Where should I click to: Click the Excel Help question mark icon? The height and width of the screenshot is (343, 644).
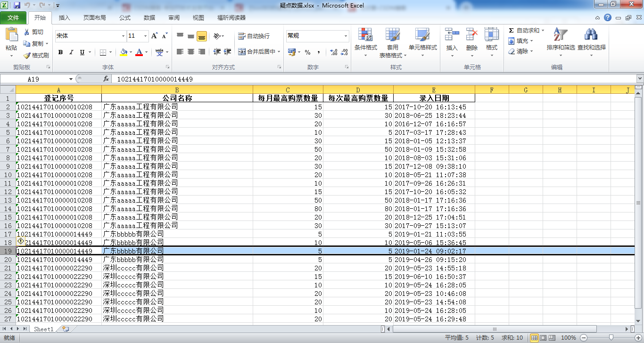[x=608, y=17]
